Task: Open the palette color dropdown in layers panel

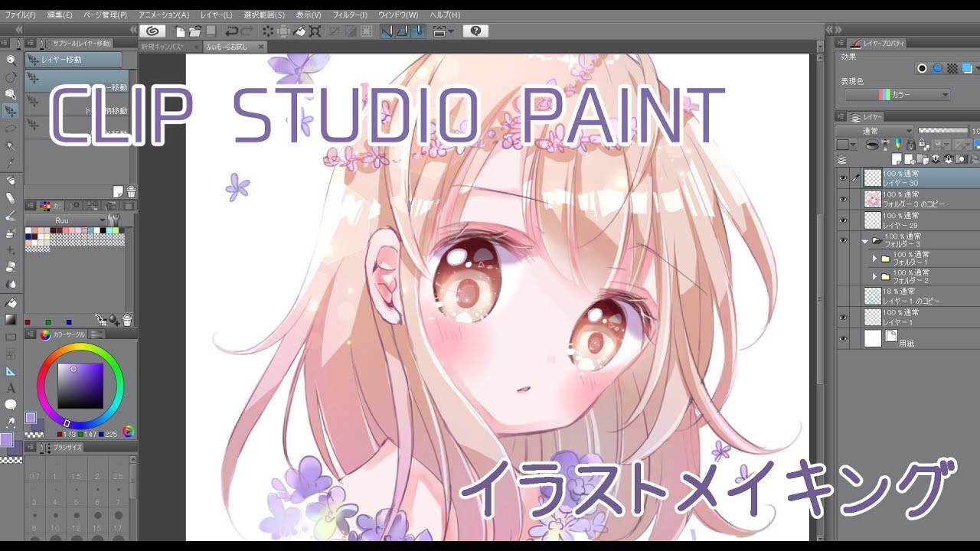Action: coord(847,145)
